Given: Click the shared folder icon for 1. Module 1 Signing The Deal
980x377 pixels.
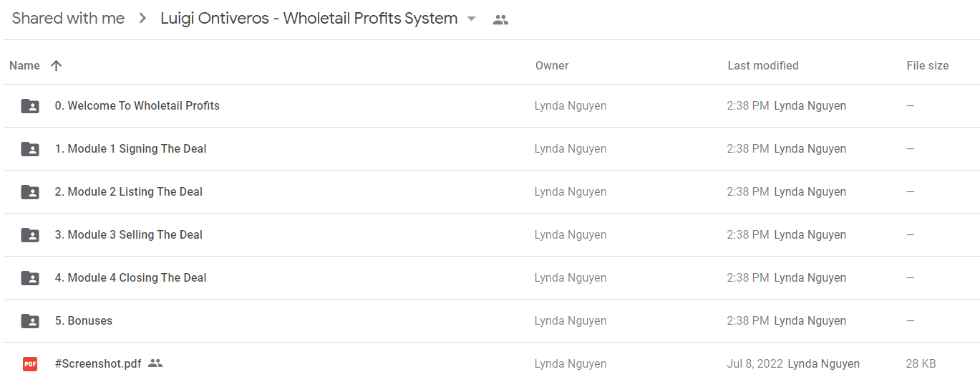Looking at the screenshot, I should click(30, 149).
